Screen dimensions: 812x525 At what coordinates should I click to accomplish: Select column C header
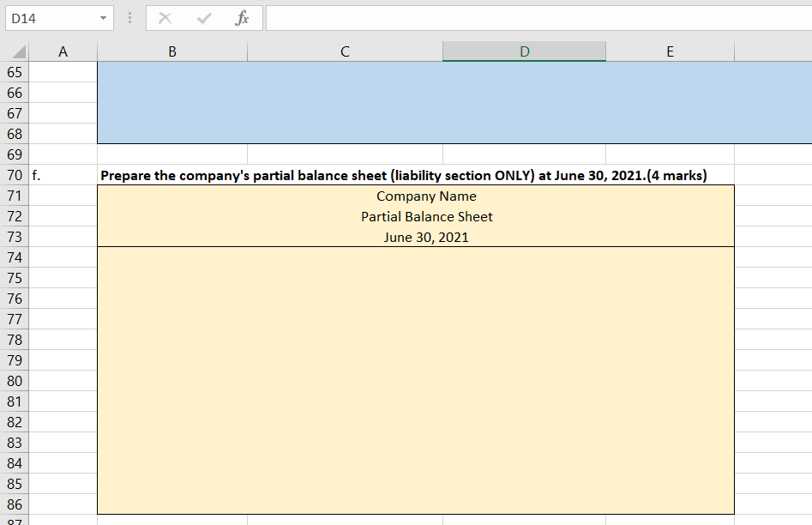(345, 51)
